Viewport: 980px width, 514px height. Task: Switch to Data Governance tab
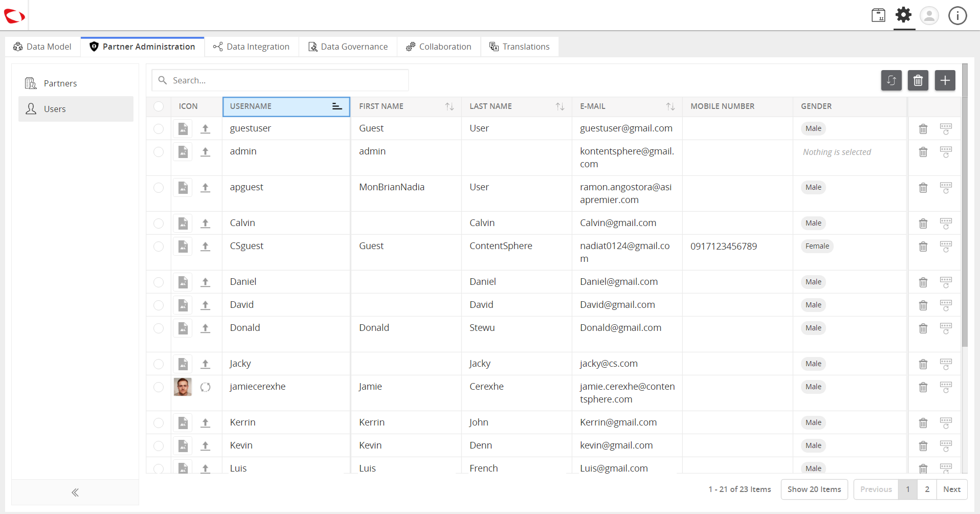[x=348, y=47]
